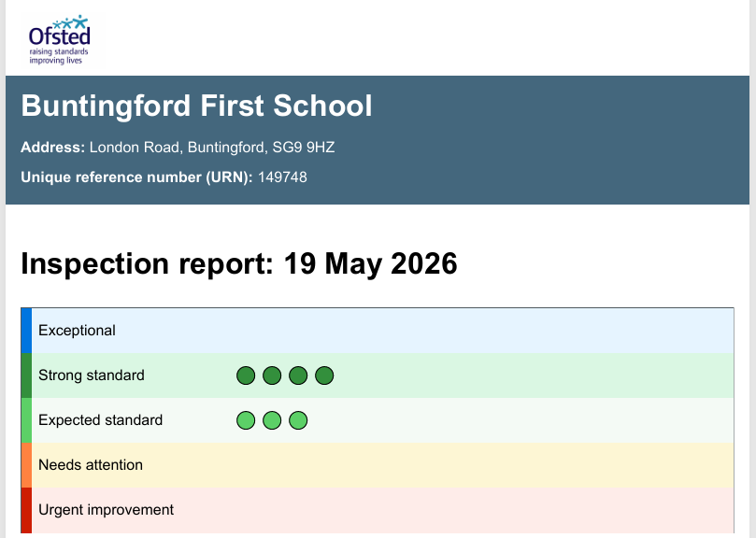This screenshot has width=756, height=538.
Task: Click the second light green Expected standard dot
Action: point(272,420)
